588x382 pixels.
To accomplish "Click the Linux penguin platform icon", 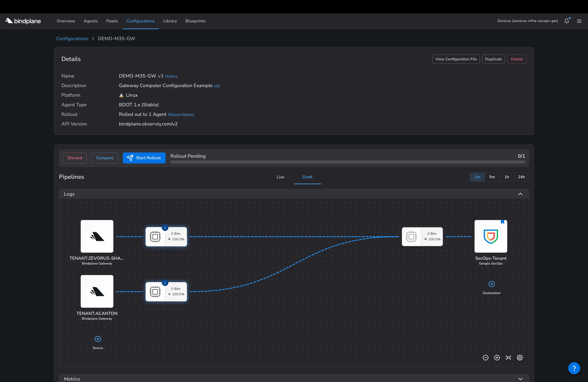I will click(121, 95).
